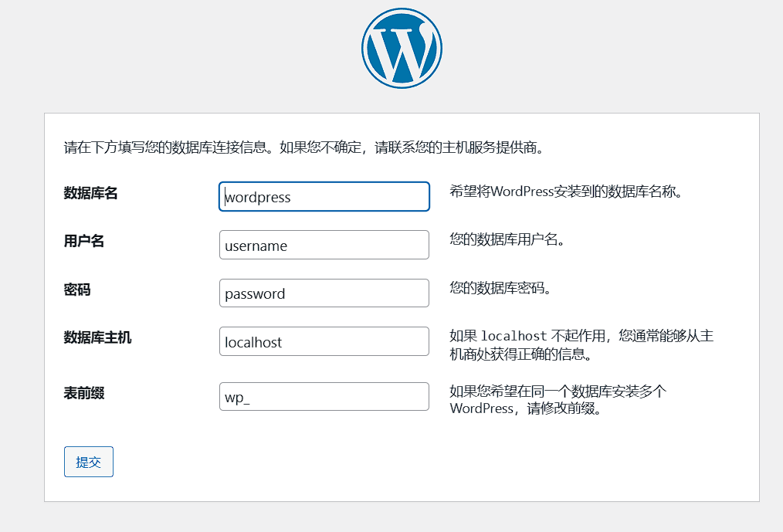Screen dimensions: 783x532
Task: Edit the 数据库主机 localhost field
Action: (x=324, y=341)
